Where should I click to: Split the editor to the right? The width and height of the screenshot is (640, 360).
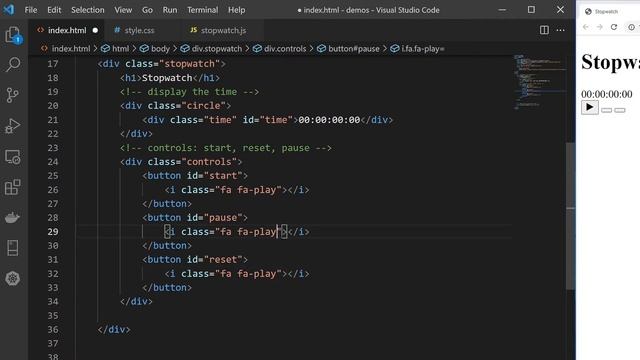pos(544,30)
